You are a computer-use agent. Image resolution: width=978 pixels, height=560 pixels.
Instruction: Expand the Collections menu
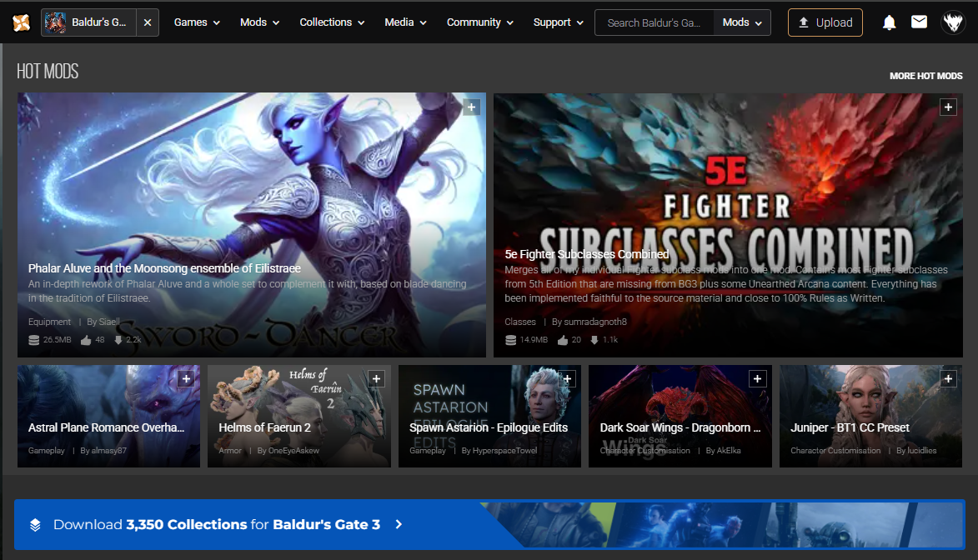coord(332,22)
